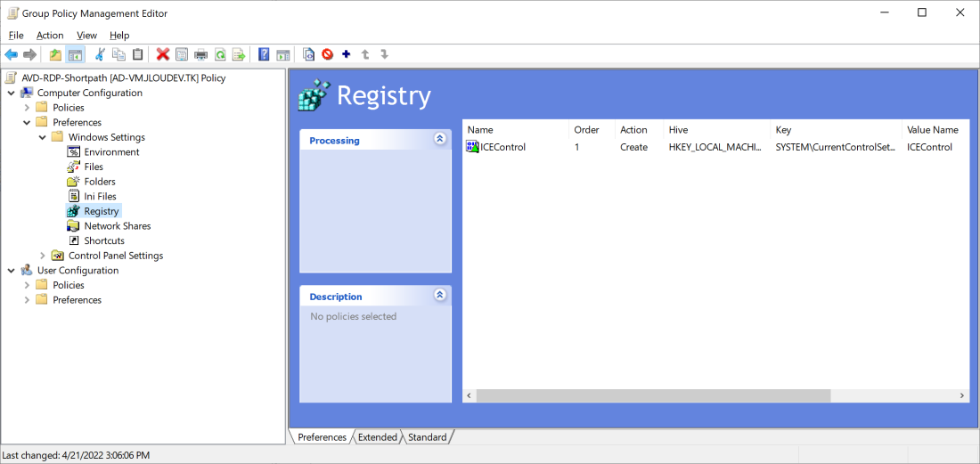980x464 pixels.
Task: Collapse the Windows Settings tree node
Action: pos(43,137)
